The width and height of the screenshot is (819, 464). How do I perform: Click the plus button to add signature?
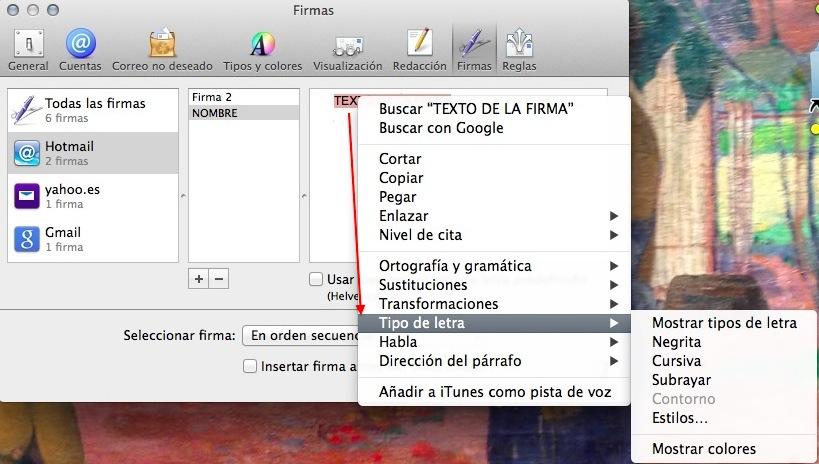[x=199, y=279]
